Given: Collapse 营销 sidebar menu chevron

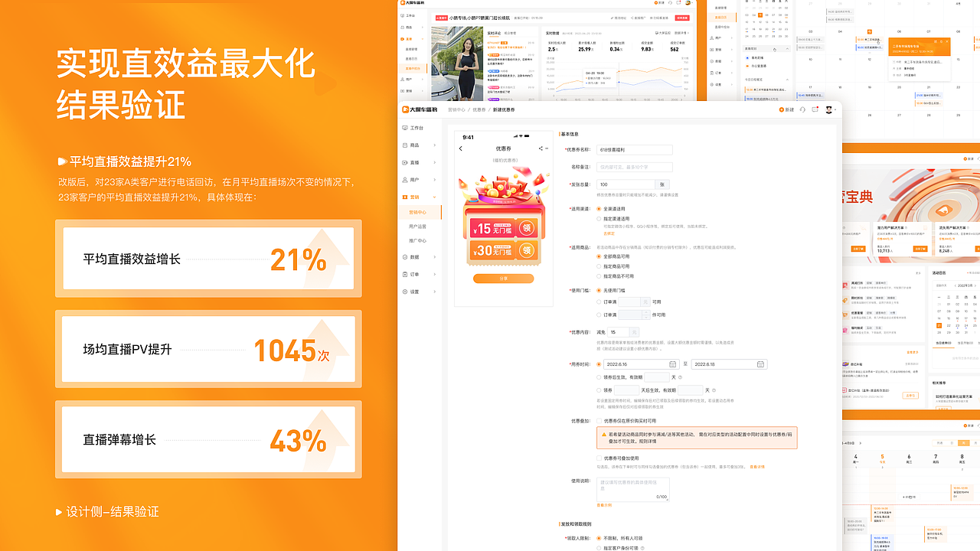Looking at the screenshot, I should 435,197.
